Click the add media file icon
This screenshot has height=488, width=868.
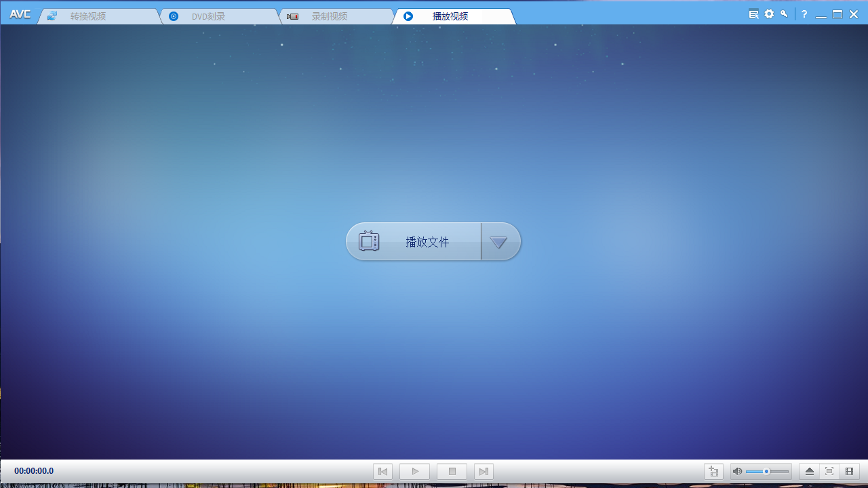[x=713, y=470]
